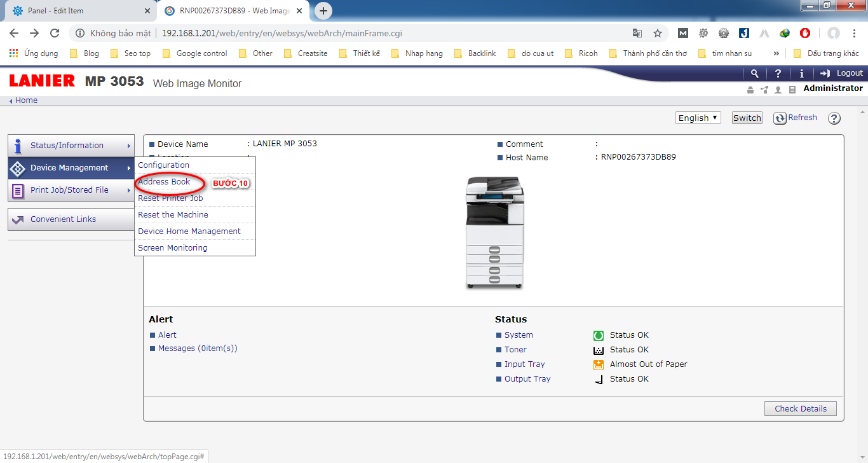Choose Address Book from the submenu
This screenshot has width=868, height=463.
pos(195,182)
